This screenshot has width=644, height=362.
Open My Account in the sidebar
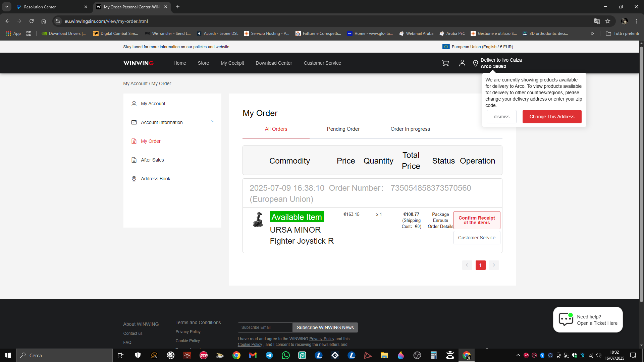click(x=153, y=104)
